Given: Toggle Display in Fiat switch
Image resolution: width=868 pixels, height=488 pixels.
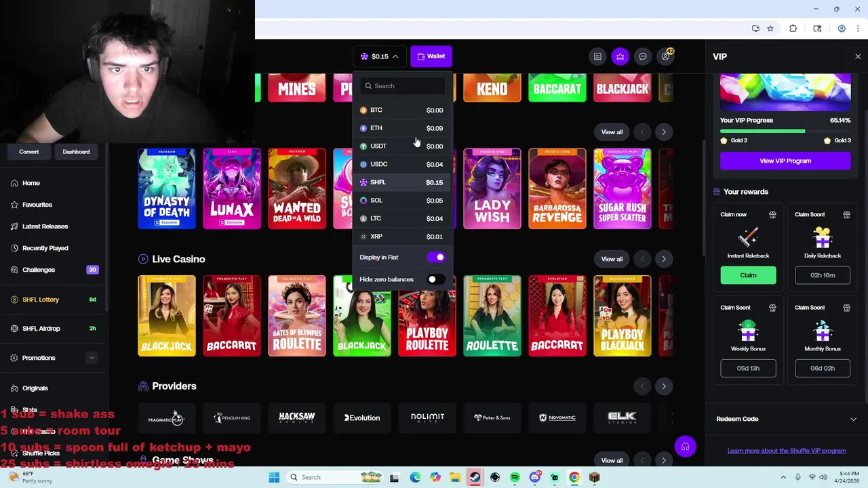Looking at the screenshot, I should click(x=436, y=258).
